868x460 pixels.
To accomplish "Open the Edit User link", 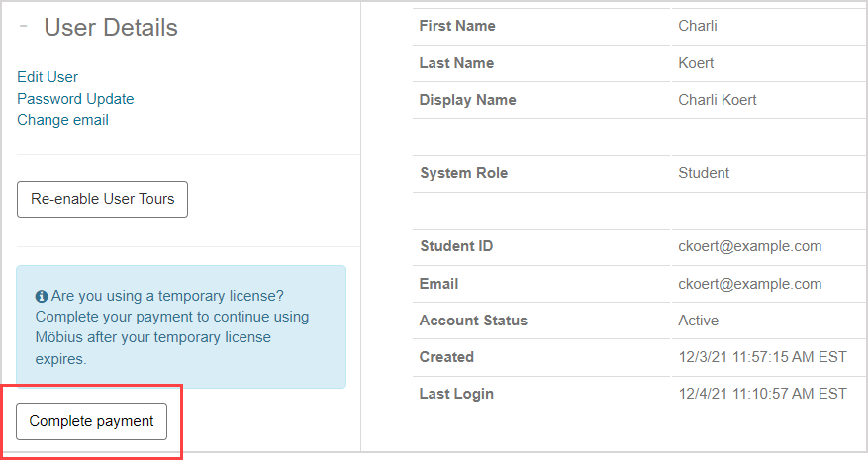I will point(48,77).
